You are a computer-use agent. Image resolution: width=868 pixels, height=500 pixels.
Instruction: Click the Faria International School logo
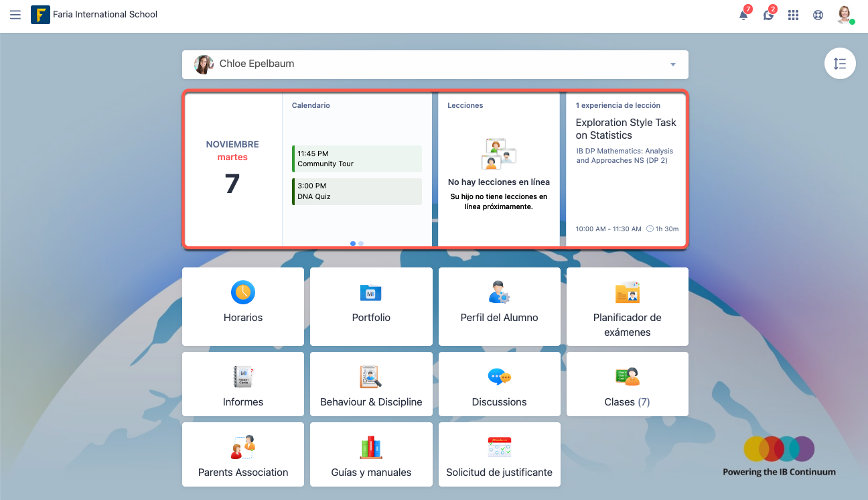tap(40, 15)
